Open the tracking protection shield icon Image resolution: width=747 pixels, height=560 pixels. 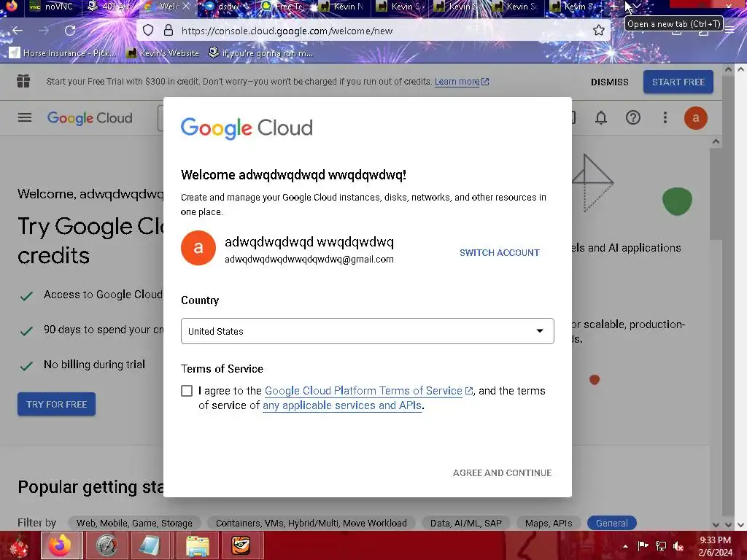click(x=148, y=31)
